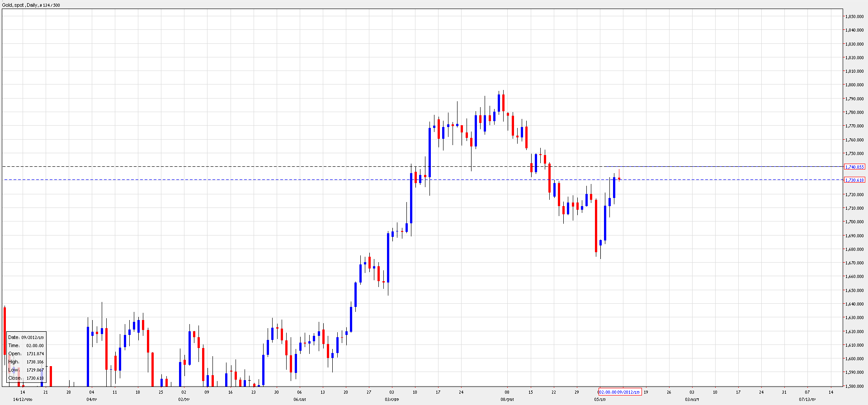This screenshot has height=405, width=868.
Task: Click the 1,650.000 price axis label
Action: coord(854,290)
